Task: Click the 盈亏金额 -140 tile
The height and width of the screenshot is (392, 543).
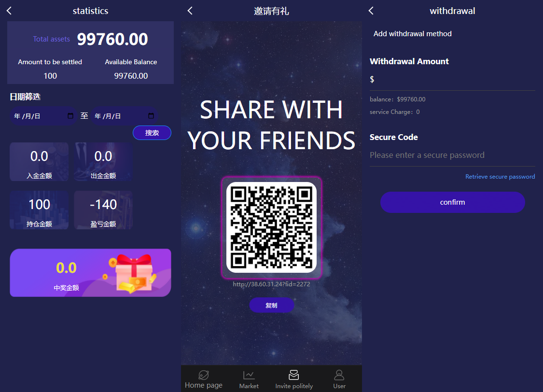Action: point(103,210)
